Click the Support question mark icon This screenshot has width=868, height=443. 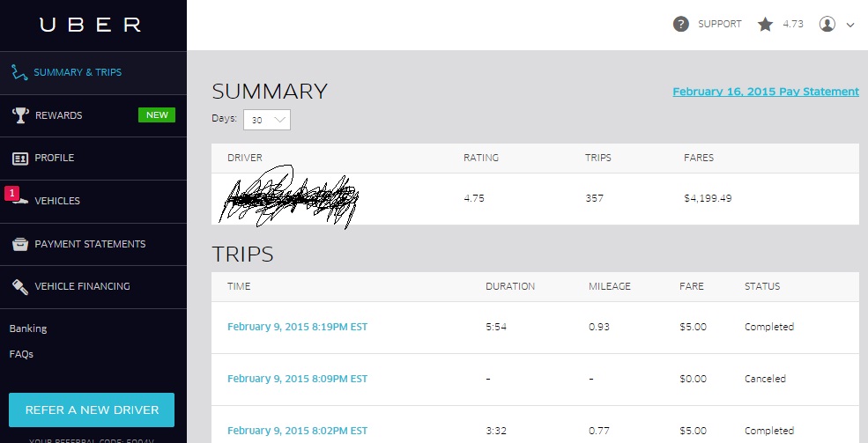click(680, 25)
